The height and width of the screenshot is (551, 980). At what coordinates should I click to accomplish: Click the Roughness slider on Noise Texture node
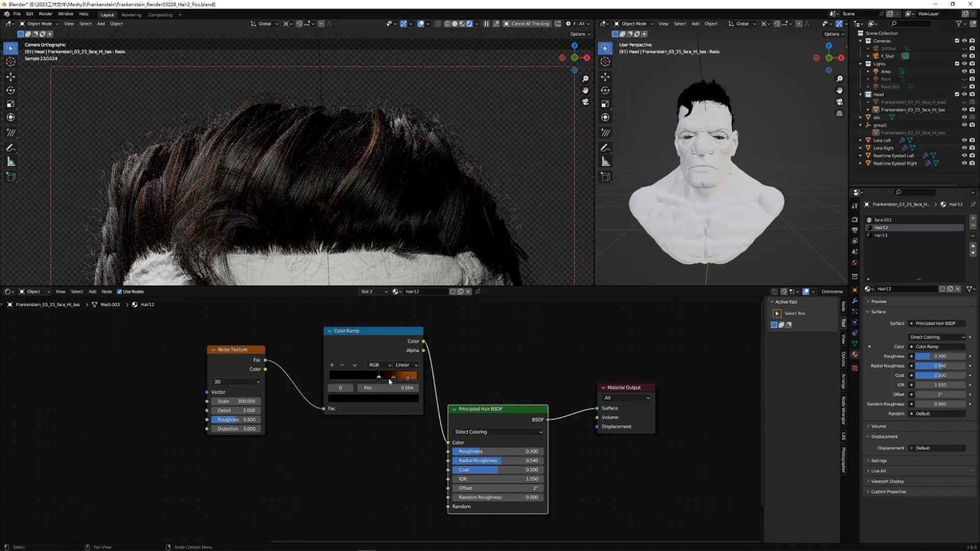[236, 419]
